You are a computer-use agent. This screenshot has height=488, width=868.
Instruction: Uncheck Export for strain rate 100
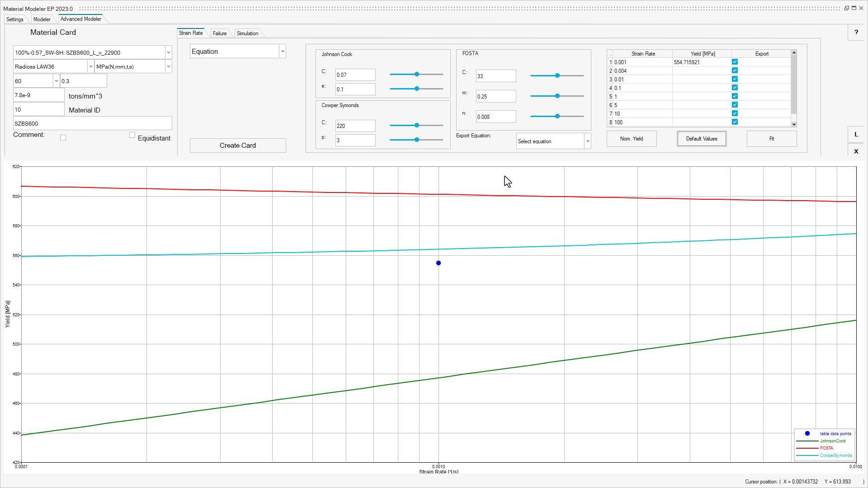735,122
